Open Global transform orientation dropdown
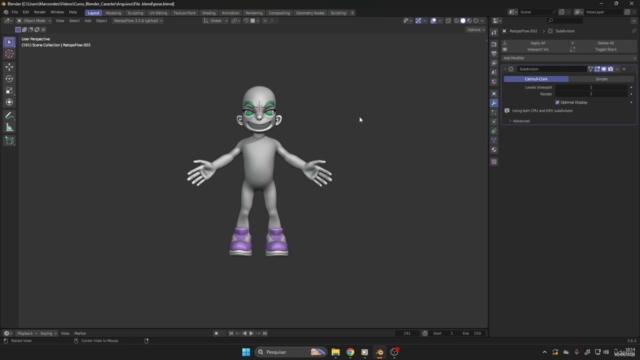Screen dimensions: 640x360 [216, 21]
